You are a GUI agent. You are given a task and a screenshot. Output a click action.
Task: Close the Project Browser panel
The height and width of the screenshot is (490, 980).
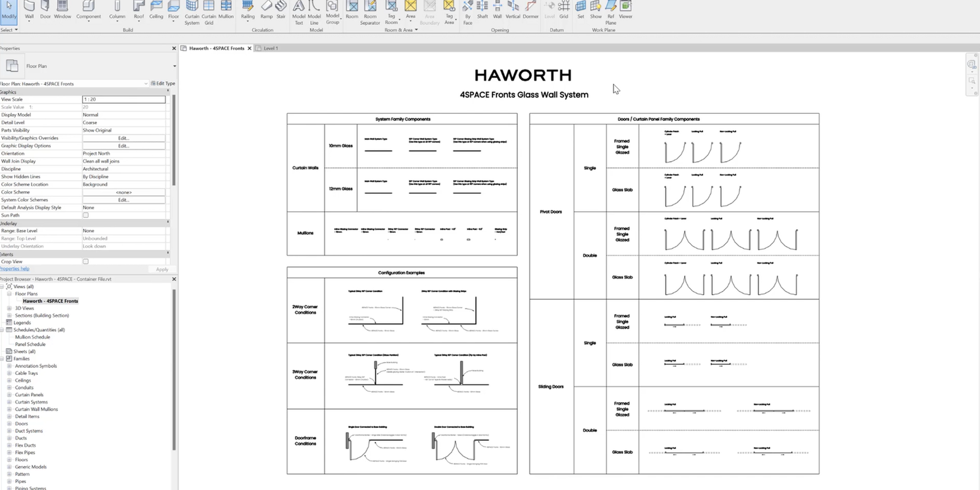click(x=174, y=279)
